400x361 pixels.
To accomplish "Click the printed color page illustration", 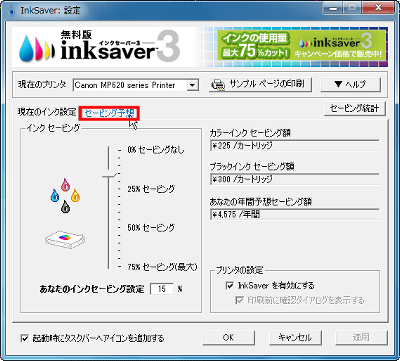I will click(x=65, y=239).
